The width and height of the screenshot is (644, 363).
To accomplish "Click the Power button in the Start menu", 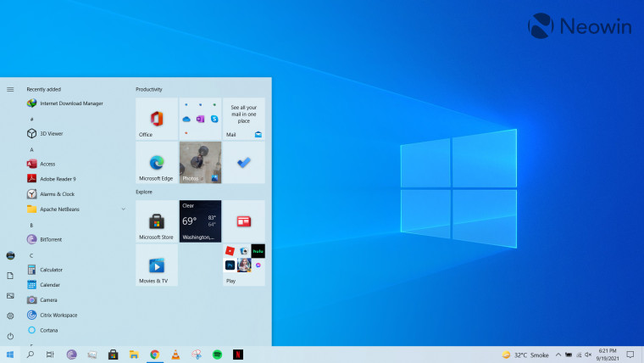I will [x=10, y=336].
